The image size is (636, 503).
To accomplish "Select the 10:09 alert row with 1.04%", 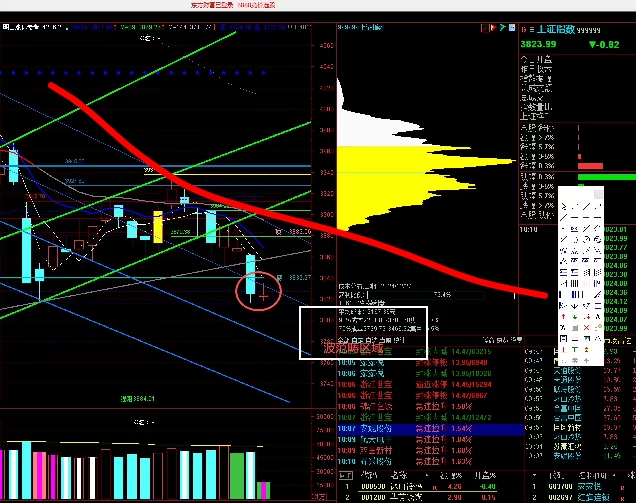I will click(x=428, y=439).
